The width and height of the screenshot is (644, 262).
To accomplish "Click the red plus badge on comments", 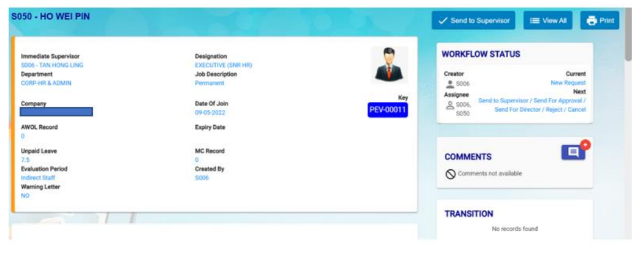I will (585, 145).
